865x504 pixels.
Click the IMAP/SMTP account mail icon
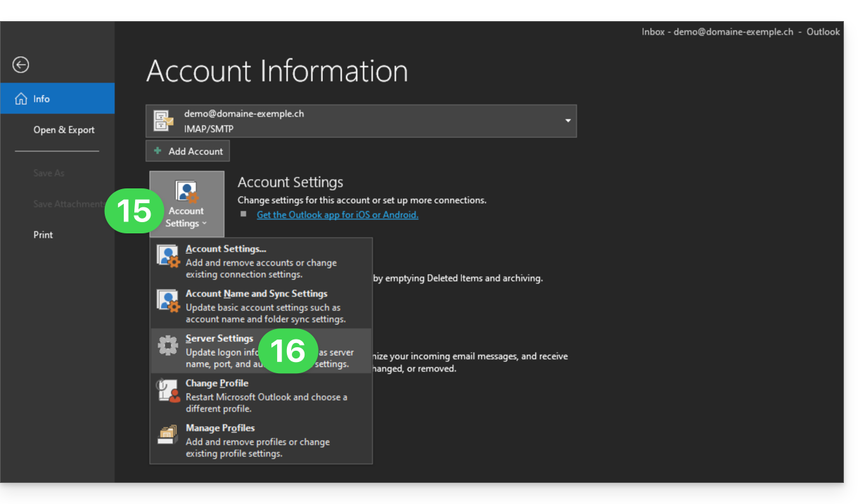tap(164, 121)
